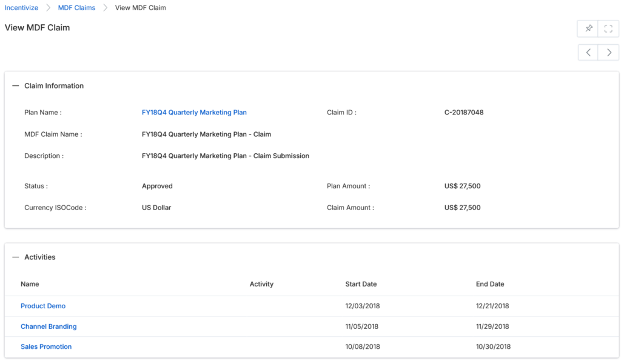Go to next claim arrow
This screenshot has width=624, height=364.
pos(608,53)
